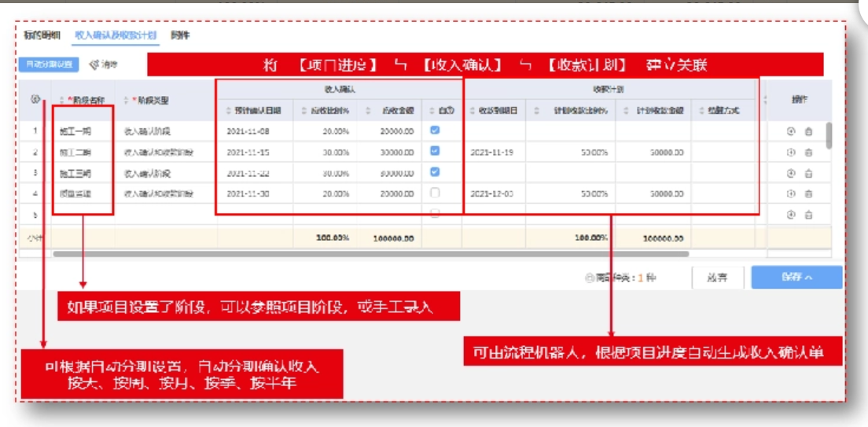Switch to the 标的明细 tab

point(41,35)
